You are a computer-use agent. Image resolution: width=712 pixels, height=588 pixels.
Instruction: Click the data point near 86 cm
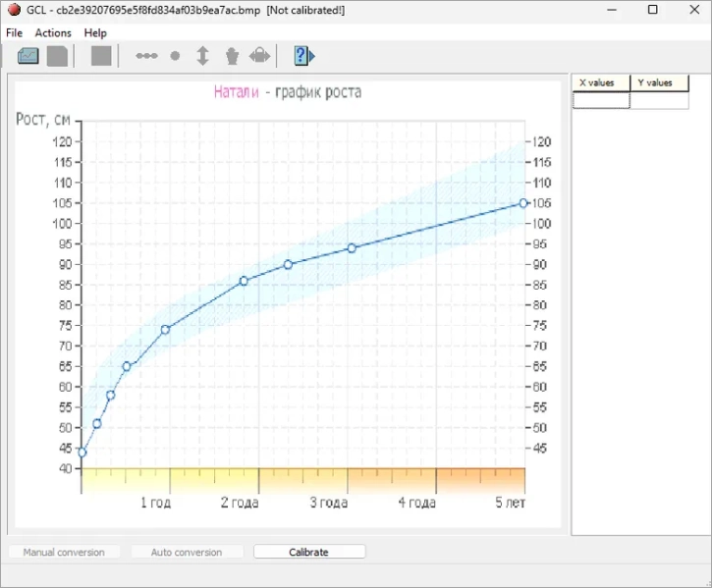pos(244,281)
